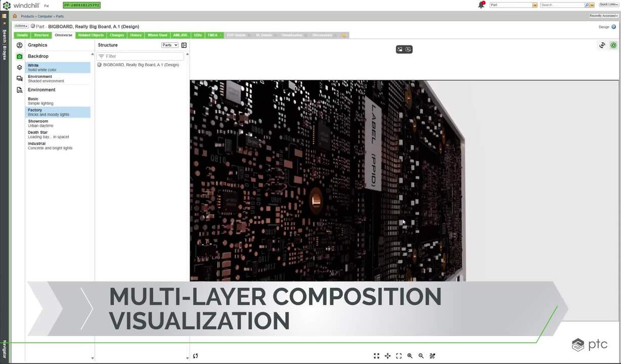Click the green camera graphics icon
Image resolution: width=621 pixels, height=364 pixels.
point(19,56)
